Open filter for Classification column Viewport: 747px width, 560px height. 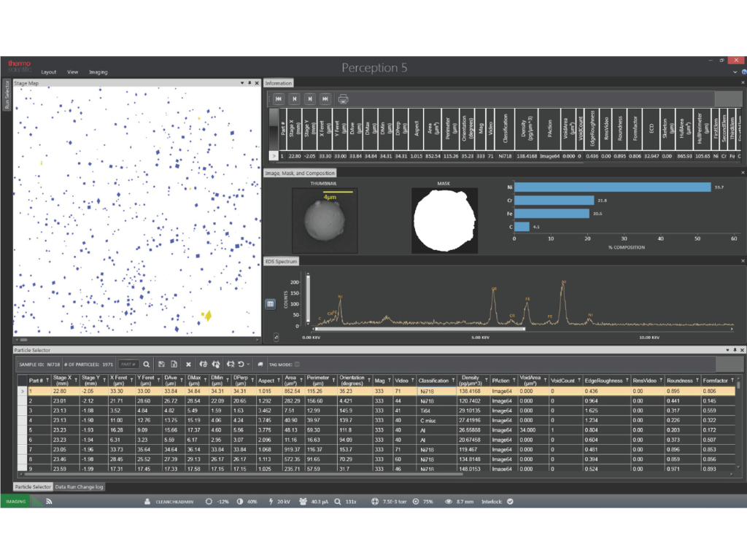click(x=453, y=381)
